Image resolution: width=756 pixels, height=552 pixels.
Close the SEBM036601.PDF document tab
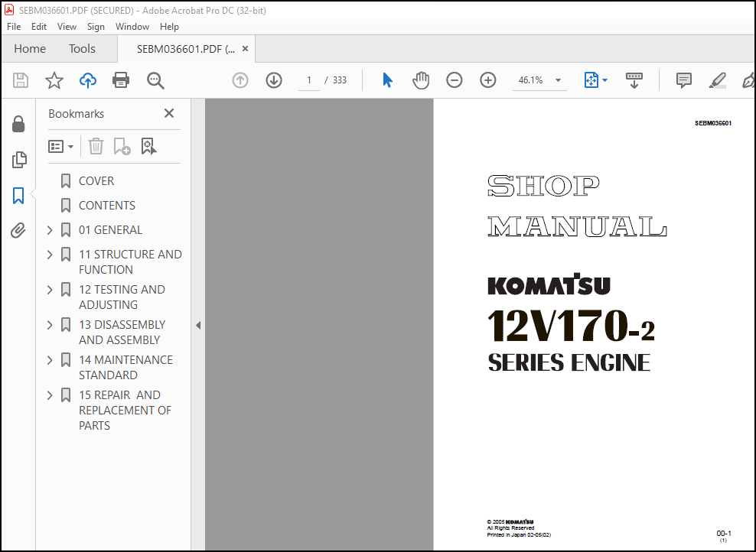coord(245,49)
